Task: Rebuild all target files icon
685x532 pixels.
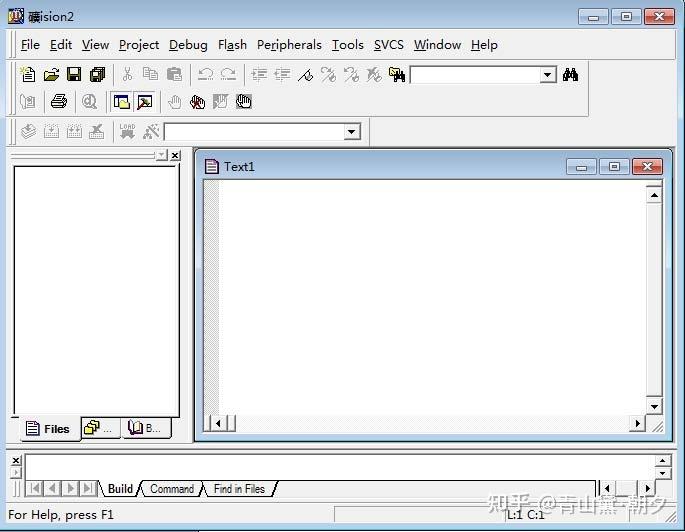Action: tap(74, 131)
